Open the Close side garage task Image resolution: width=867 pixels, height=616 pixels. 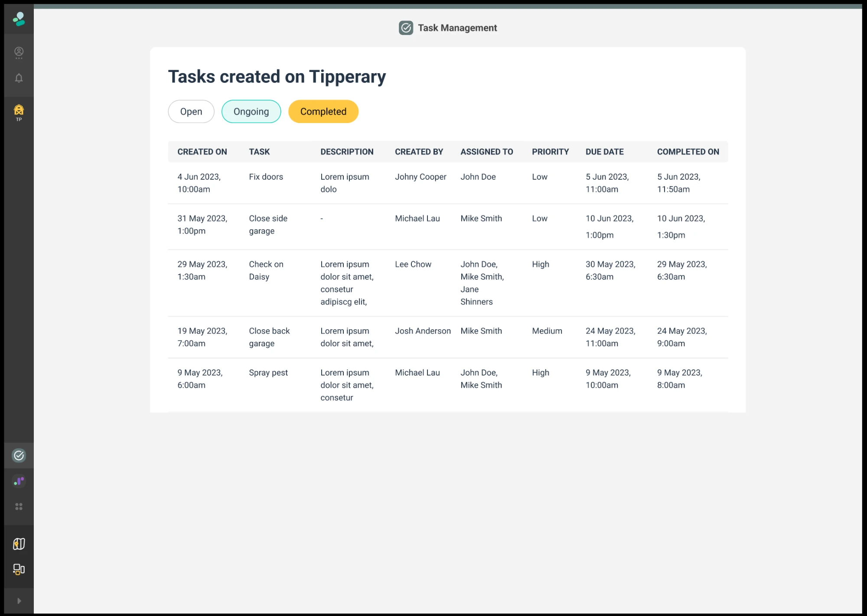coord(268,224)
